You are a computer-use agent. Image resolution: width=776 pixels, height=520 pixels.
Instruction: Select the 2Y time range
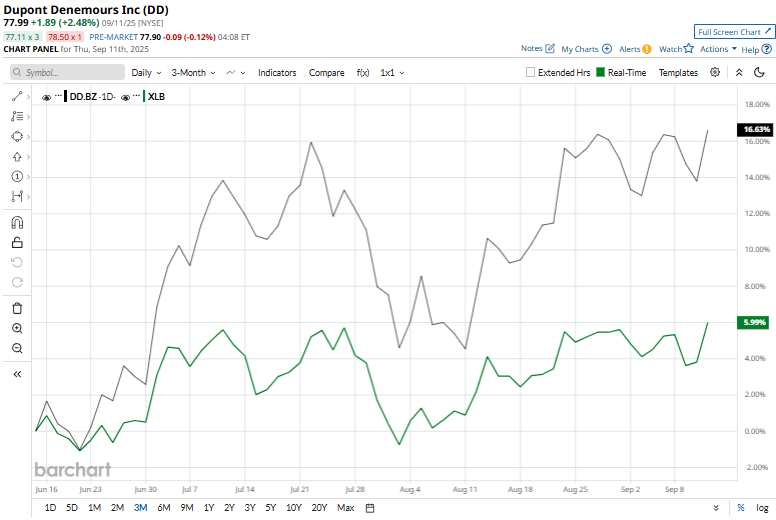coord(229,508)
